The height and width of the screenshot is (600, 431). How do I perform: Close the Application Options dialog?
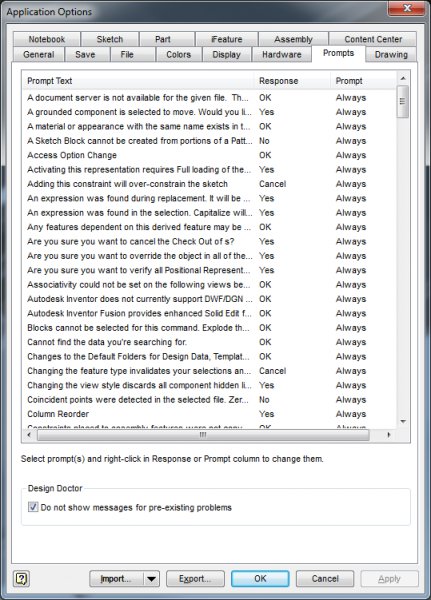tap(407, 8)
